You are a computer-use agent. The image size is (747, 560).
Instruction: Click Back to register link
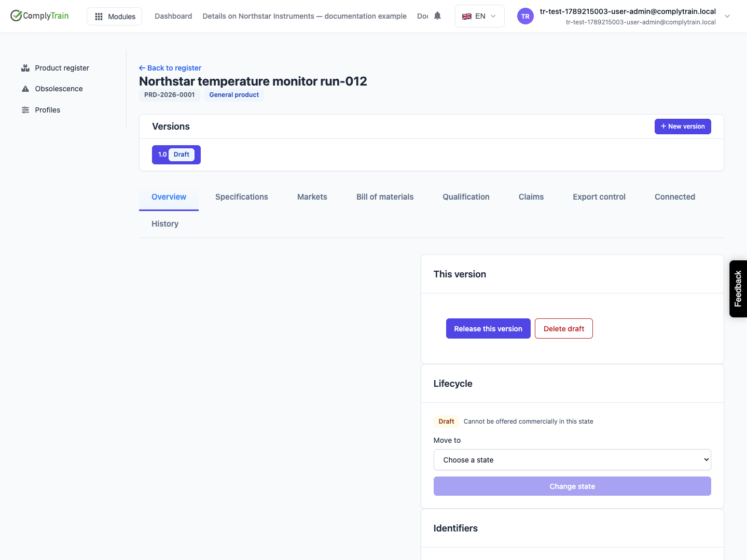(x=170, y=68)
